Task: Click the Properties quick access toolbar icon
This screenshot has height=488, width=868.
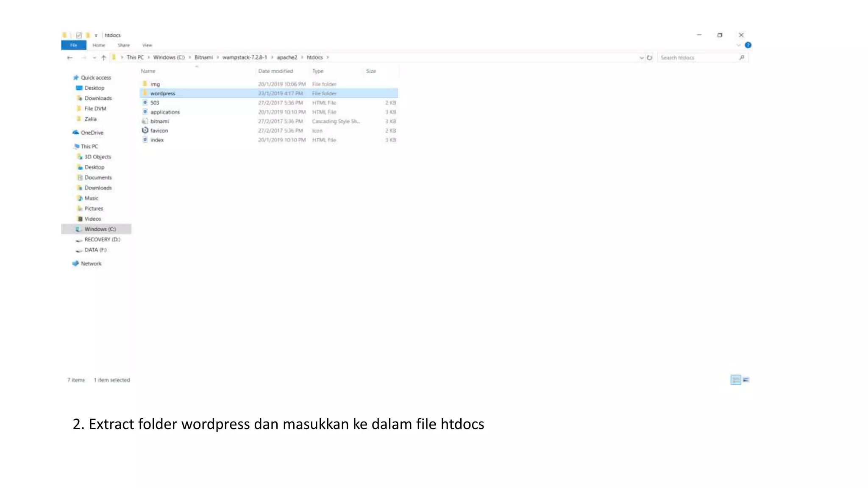Action: (x=79, y=35)
